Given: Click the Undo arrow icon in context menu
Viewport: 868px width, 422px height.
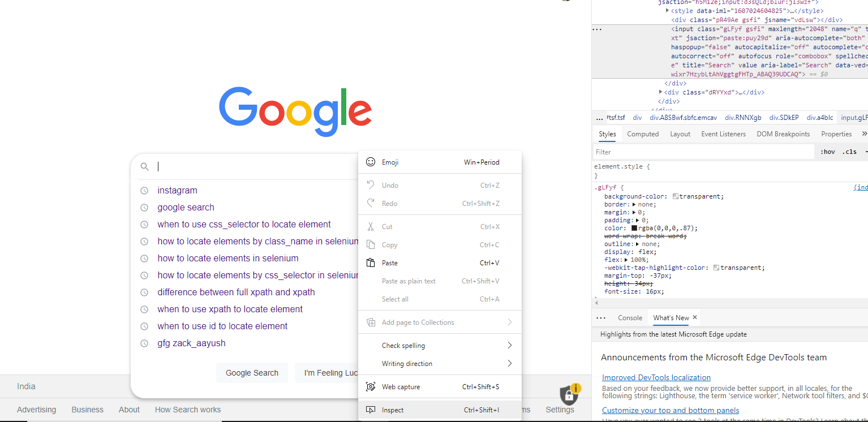Looking at the screenshot, I should click(371, 185).
